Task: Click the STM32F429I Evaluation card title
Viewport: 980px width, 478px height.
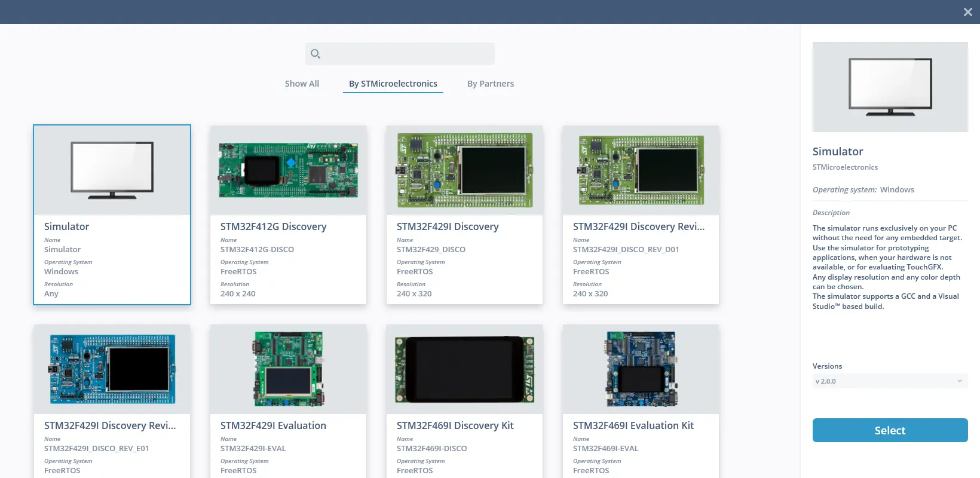Action: pos(273,425)
